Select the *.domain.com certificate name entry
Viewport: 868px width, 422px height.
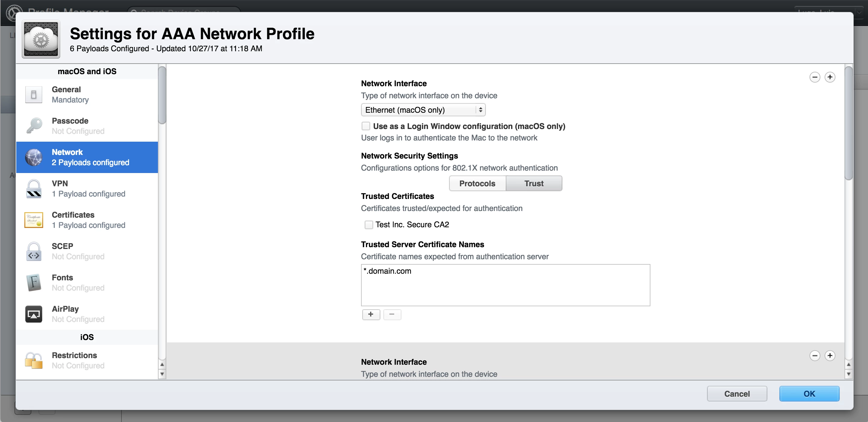tap(388, 271)
